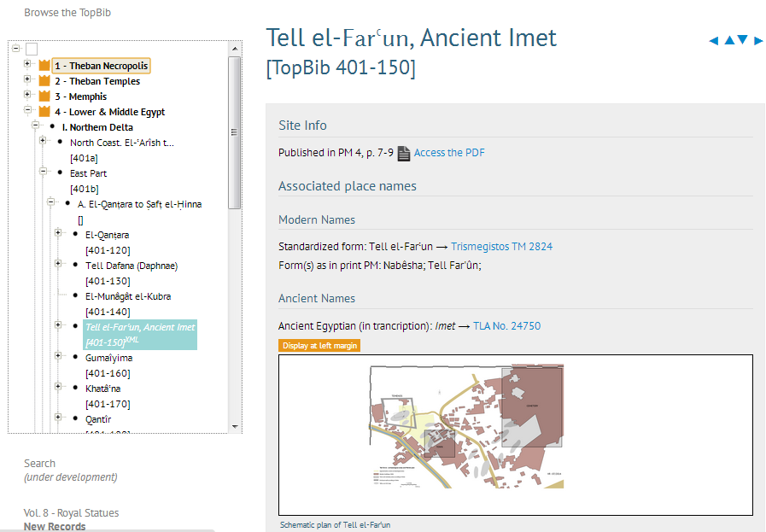Open TLA No. 24750 link
The width and height of the screenshot is (766, 532).
click(x=506, y=326)
